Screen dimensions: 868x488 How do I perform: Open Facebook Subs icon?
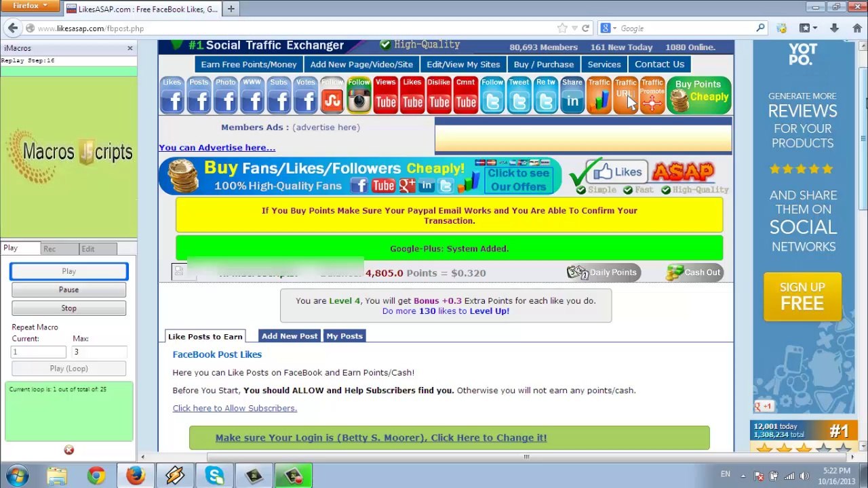pos(279,95)
